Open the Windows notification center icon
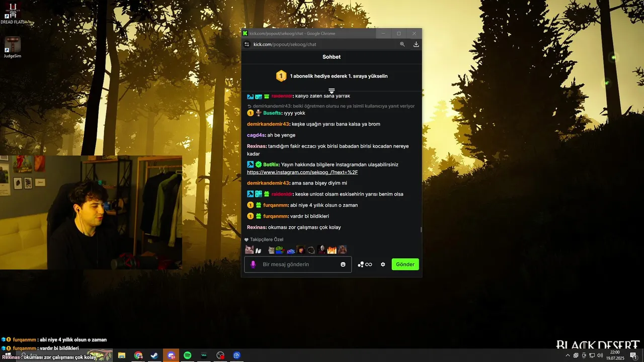The image size is (644, 362). point(633,355)
